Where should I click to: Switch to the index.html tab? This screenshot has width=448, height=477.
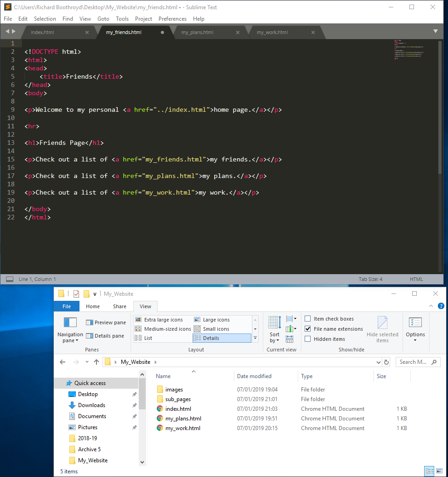click(x=42, y=32)
